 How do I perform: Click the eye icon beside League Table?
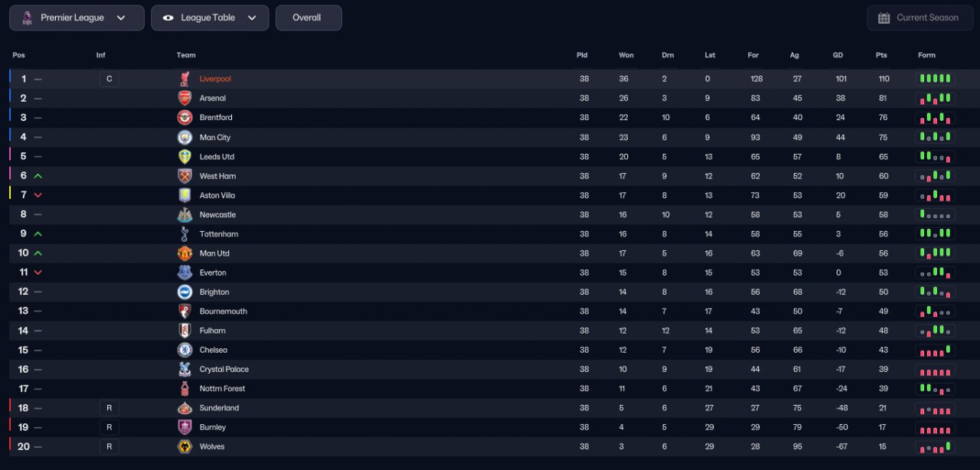click(x=168, y=18)
